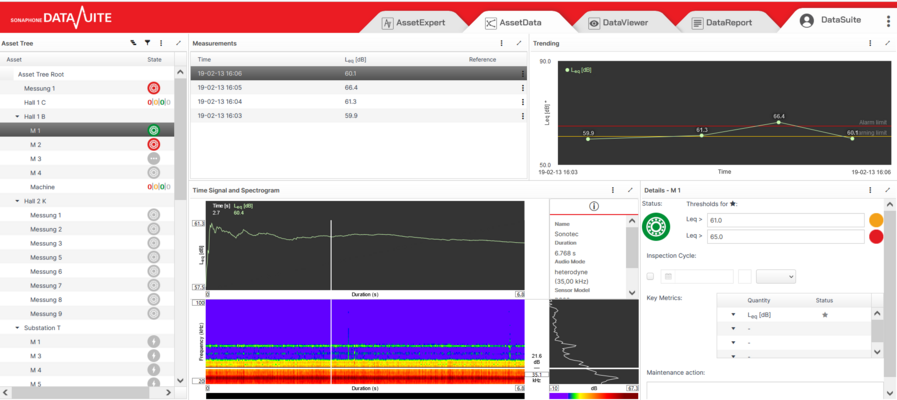The height and width of the screenshot is (400, 897).
Task: Click the Leq star status in Key Metrics
Action: point(825,314)
